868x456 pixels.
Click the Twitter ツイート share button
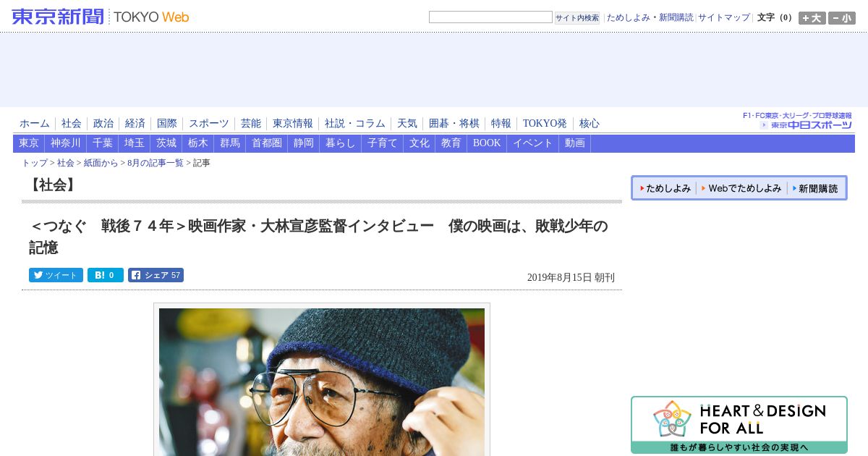coord(56,275)
